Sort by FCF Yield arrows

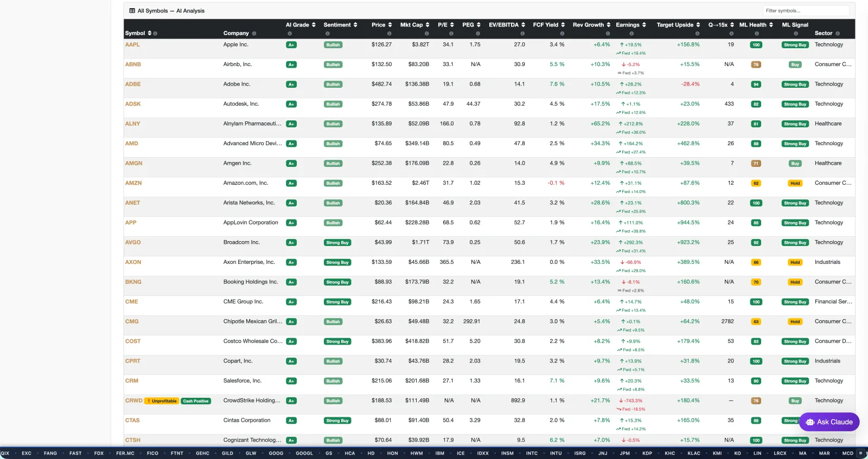563,25
